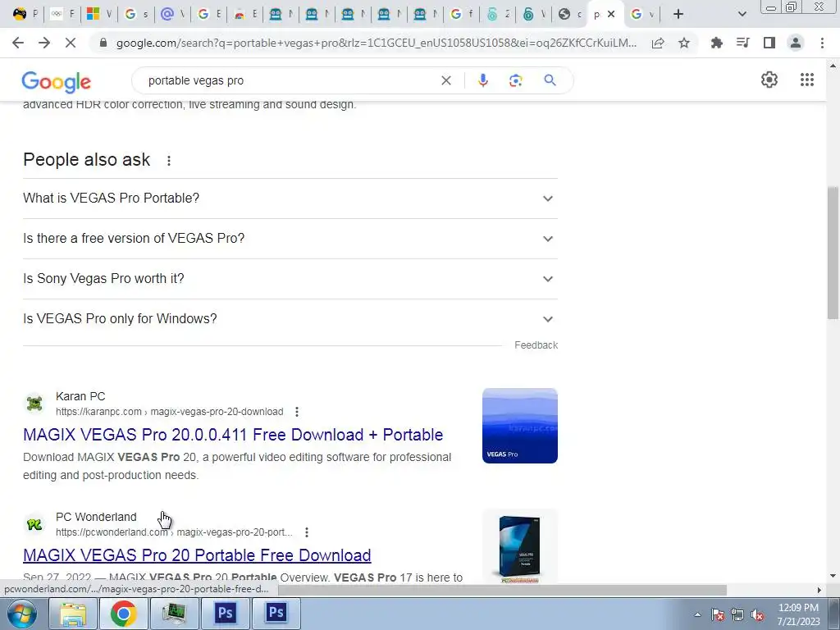Open the VEGAS Pro box thumbnail image
This screenshot has width=840, height=630.
(x=519, y=546)
